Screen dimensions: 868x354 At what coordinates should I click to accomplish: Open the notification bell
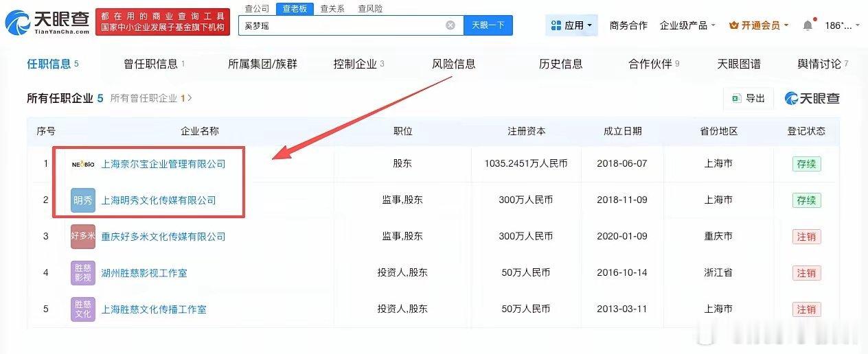[x=808, y=25]
